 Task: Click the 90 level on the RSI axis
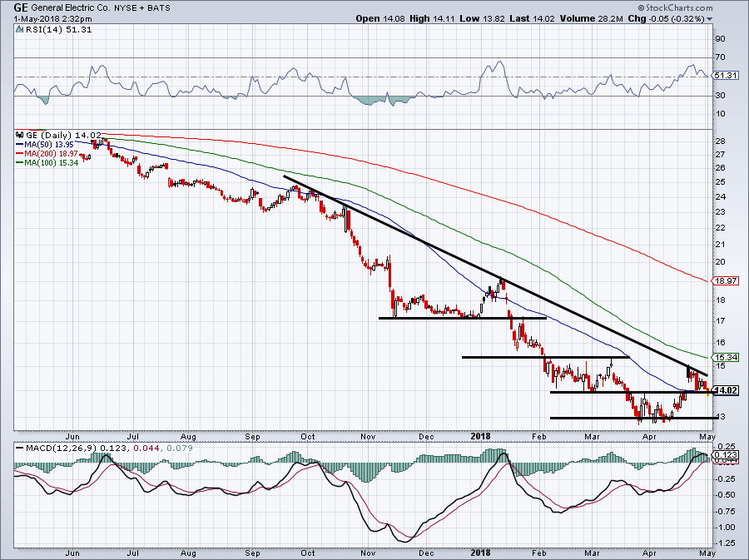(x=721, y=39)
